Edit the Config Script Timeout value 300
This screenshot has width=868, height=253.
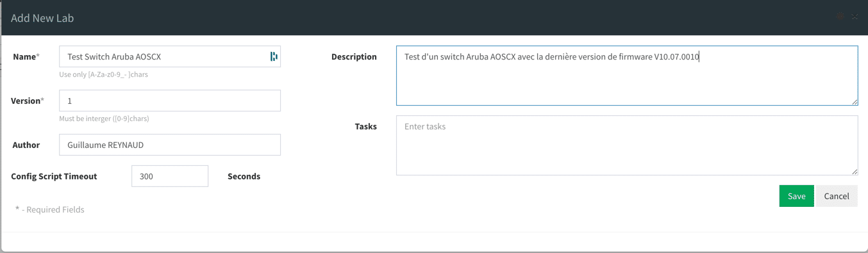170,176
